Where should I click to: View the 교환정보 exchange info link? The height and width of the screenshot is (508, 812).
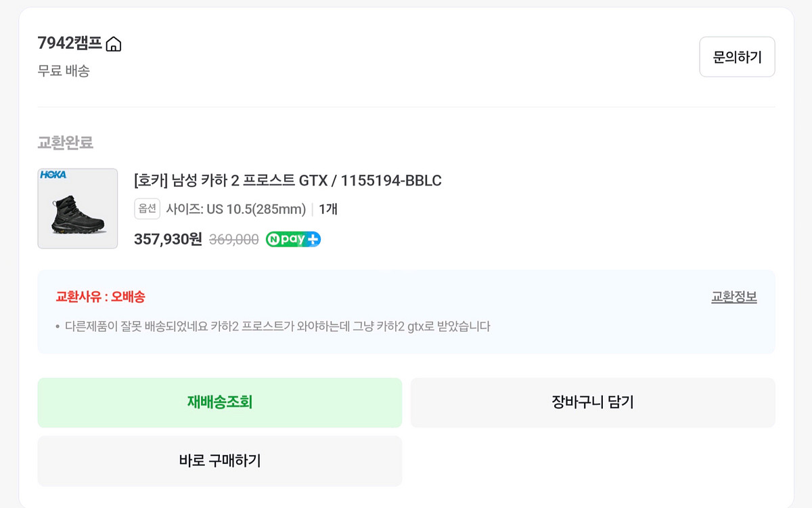coord(734,297)
